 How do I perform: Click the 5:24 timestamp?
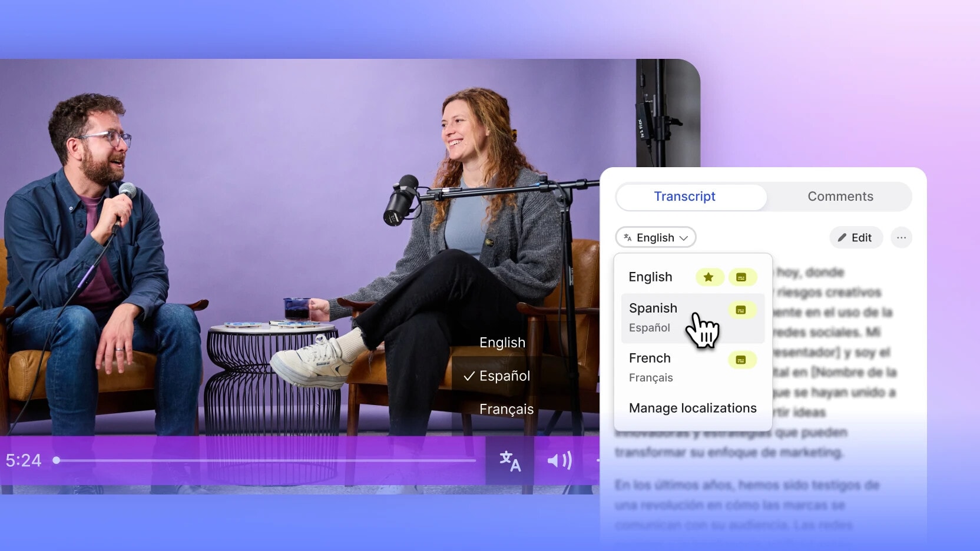click(24, 460)
